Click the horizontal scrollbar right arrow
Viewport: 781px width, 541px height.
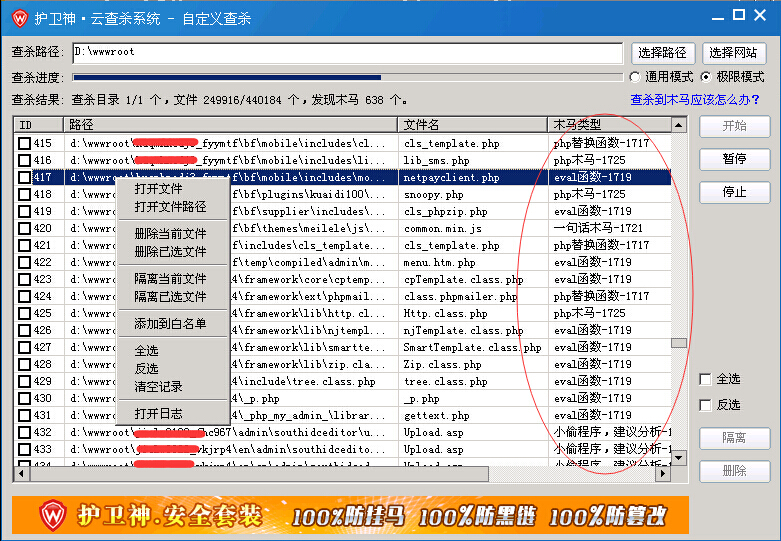662,474
